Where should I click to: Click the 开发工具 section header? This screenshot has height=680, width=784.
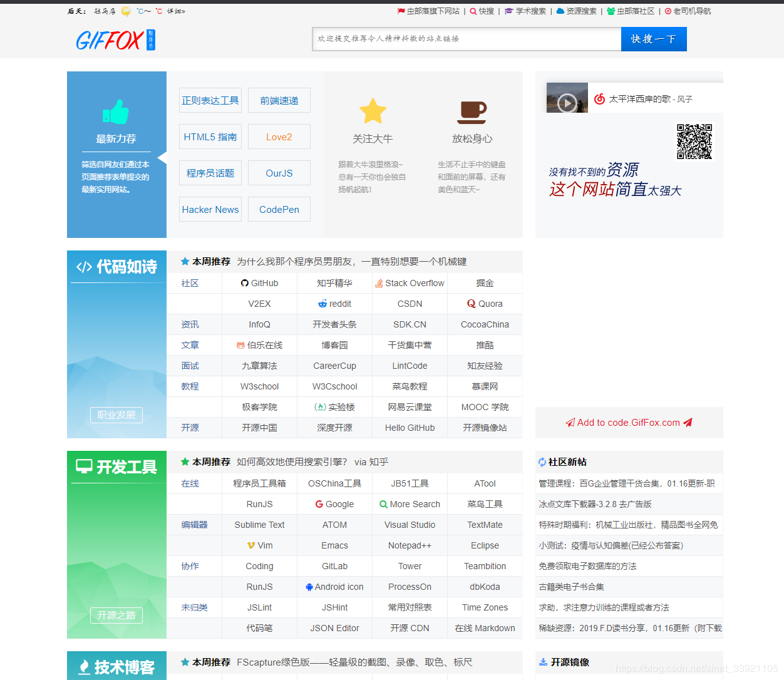pos(116,467)
